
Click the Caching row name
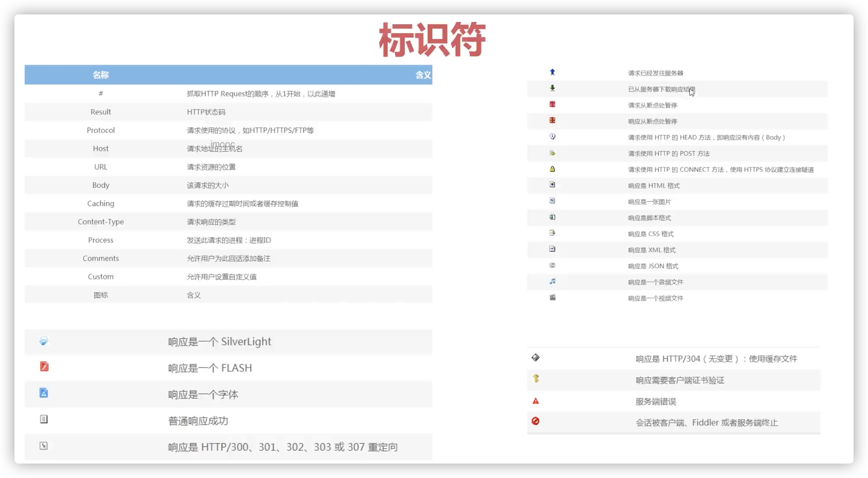pos(101,204)
